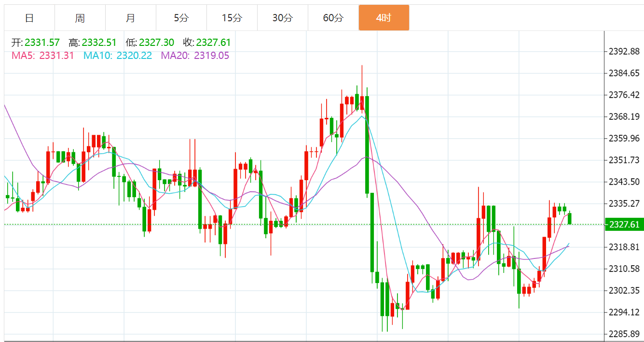Click the 2285.89 price axis label

[624, 334]
